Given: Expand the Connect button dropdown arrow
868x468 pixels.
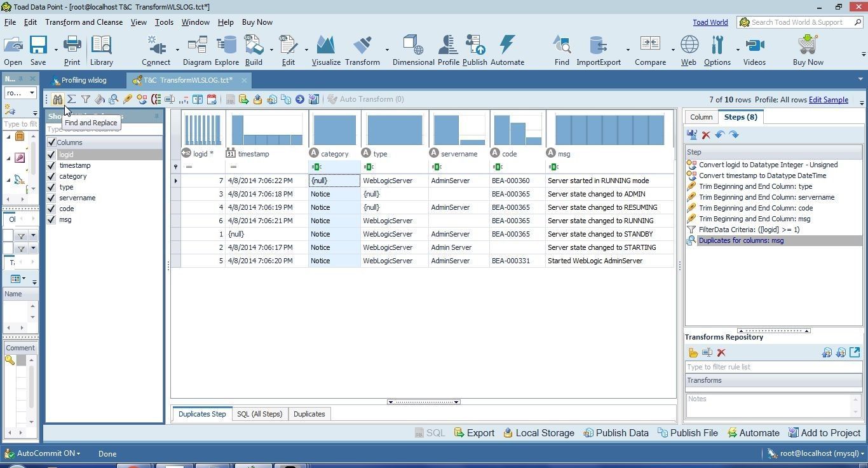Looking at the screenshot, I should click(x=177, y=50).
